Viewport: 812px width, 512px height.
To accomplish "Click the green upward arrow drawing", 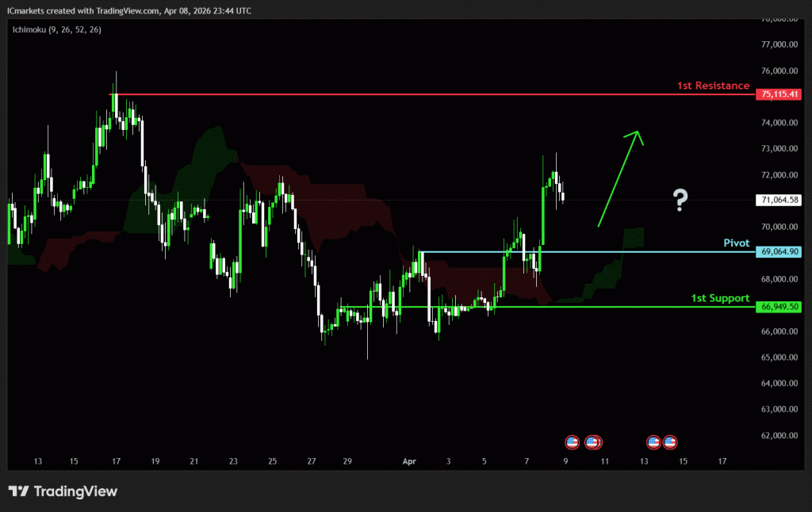I will tap(619, 178).
